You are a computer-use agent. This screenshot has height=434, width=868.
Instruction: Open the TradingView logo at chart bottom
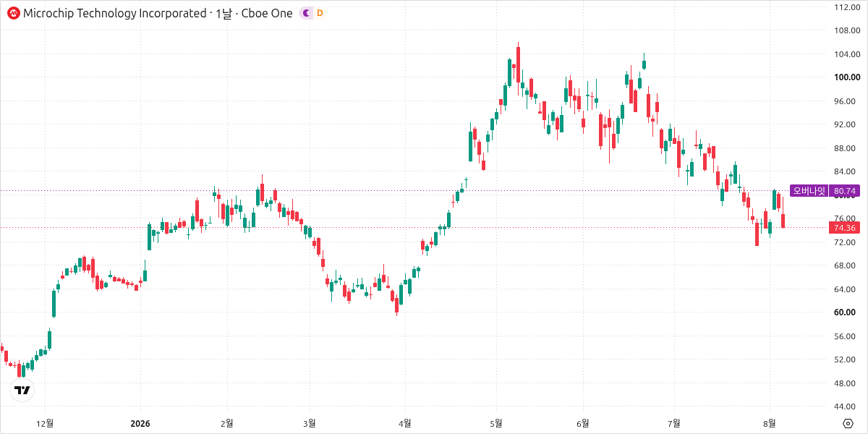click(23, 391)
